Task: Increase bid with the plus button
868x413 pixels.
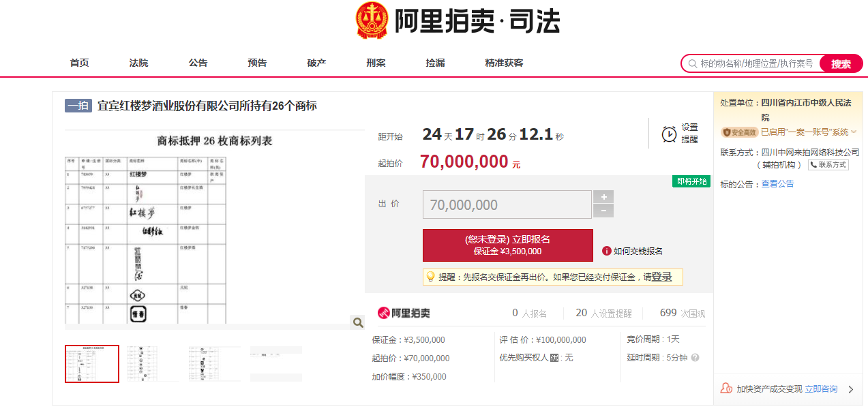Action: [x=603, y=197]
